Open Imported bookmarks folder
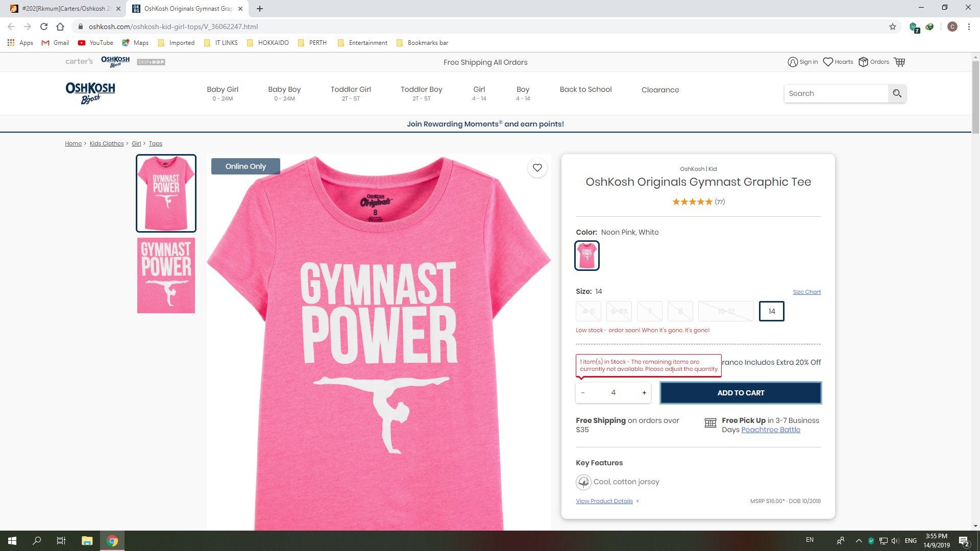The width and height of the screenshot is (980, 551). pyautogui.click(x=177, y=43)
